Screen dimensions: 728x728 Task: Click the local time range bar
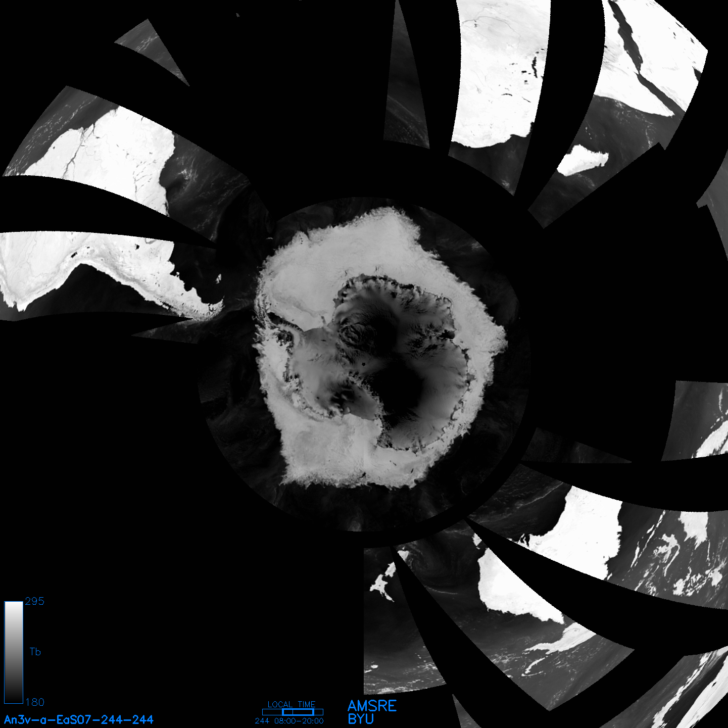coord(293,712)
